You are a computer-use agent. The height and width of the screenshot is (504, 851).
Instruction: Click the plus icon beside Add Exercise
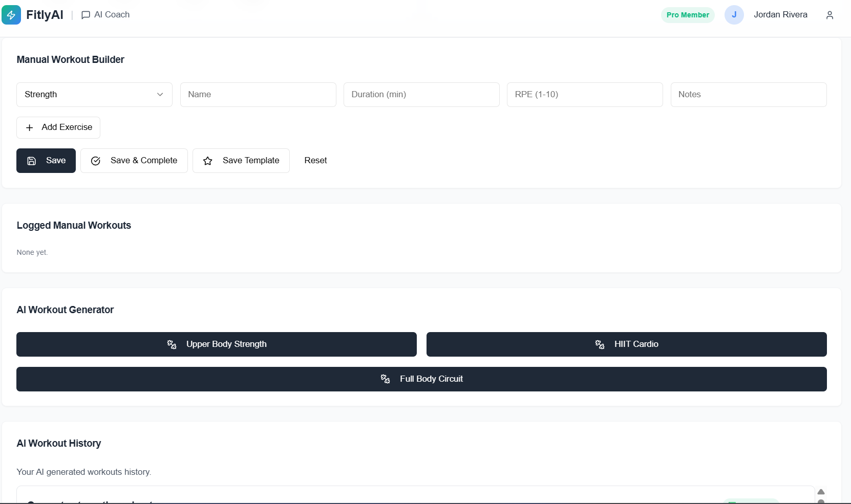click(29, 127)
